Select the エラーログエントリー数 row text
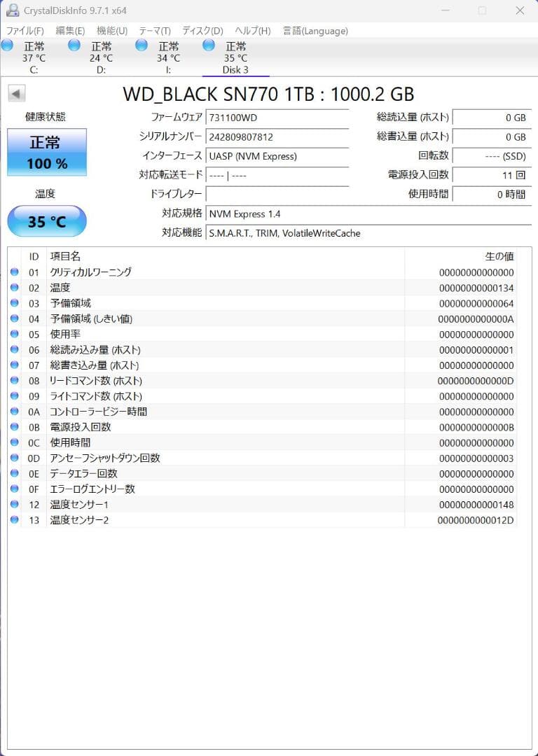 click(x=92, y=489)
